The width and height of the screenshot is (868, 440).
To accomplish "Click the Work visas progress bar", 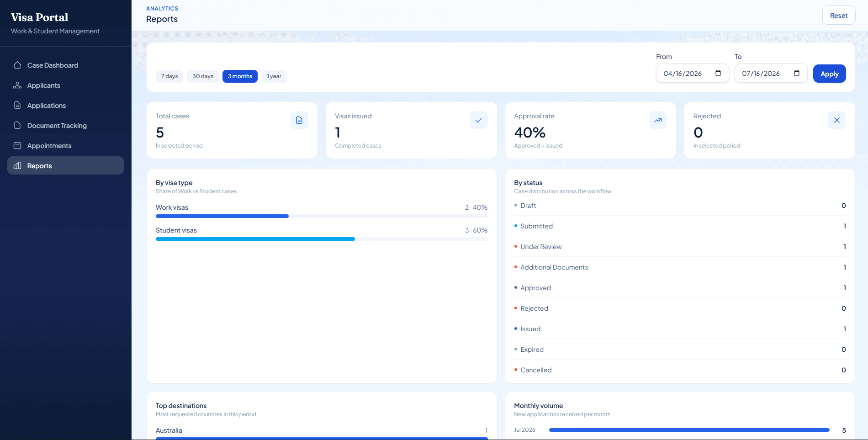I will [x=322, y=216].
